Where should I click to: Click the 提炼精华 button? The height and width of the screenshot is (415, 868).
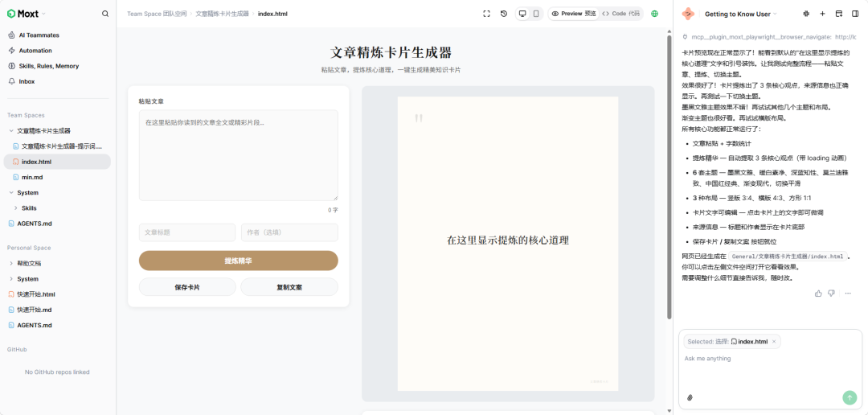pos(239,261)
